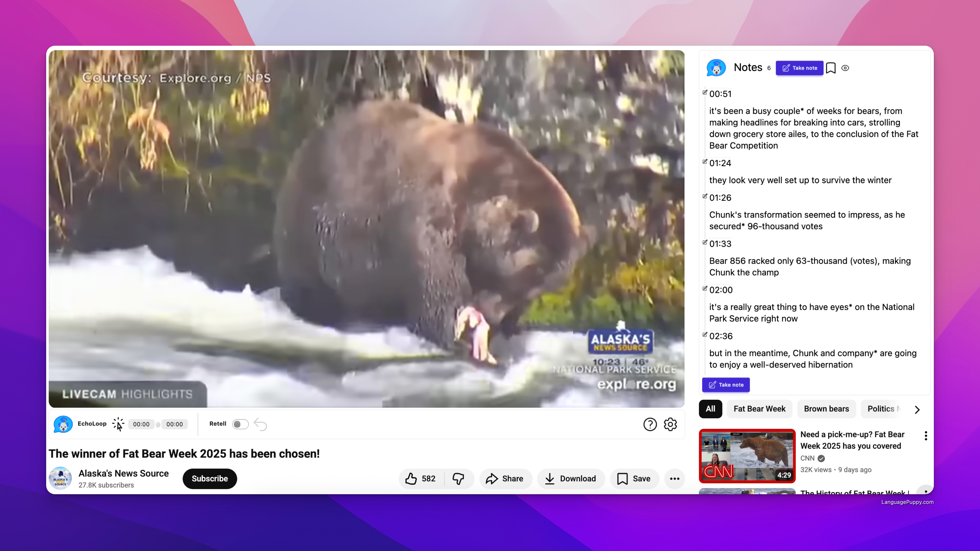Expand more category chips with right chevron
This screenshot has width=980, height=551.
coord(917,409)
